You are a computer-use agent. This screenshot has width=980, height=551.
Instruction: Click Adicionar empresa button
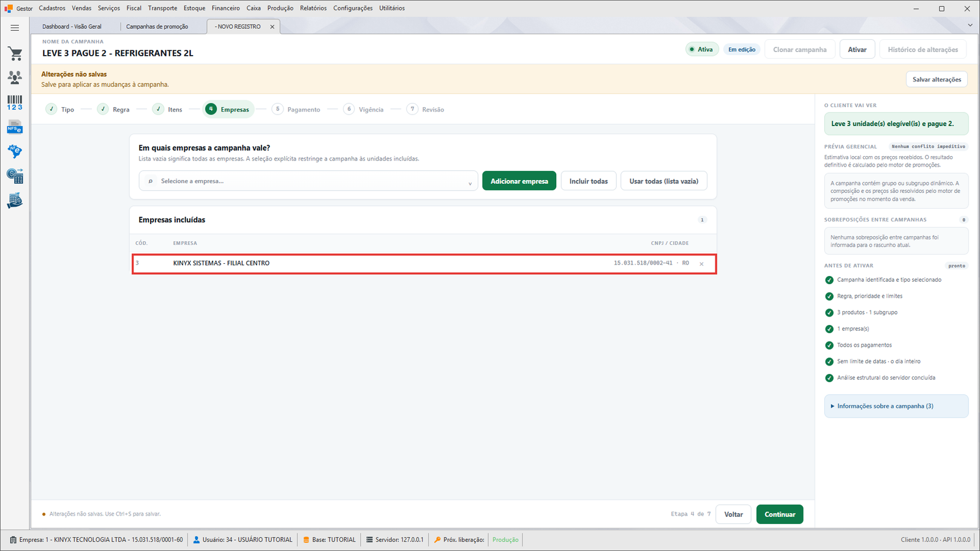click(519, 181)
